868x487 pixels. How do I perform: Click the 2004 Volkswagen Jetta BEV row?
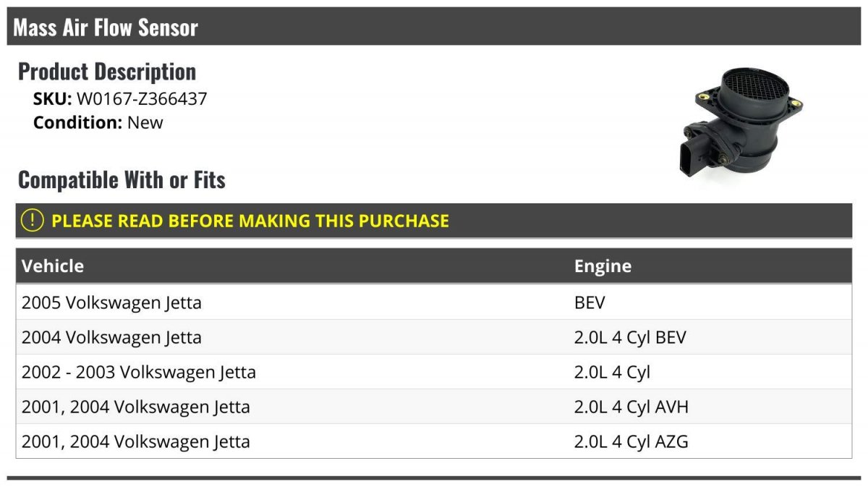click(111, 337)
